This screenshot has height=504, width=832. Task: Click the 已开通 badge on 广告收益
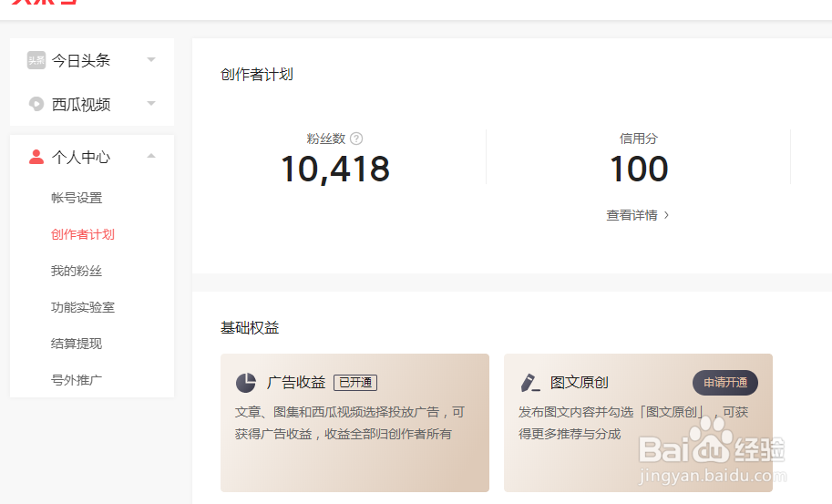coord(355,383)
